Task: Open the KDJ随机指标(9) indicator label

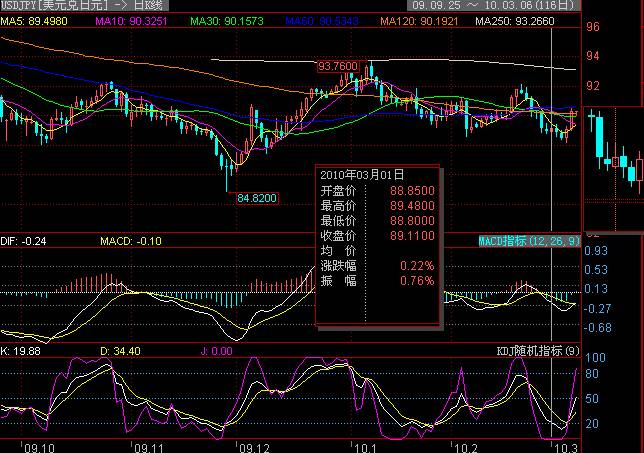Action: [x=538, y=350]
